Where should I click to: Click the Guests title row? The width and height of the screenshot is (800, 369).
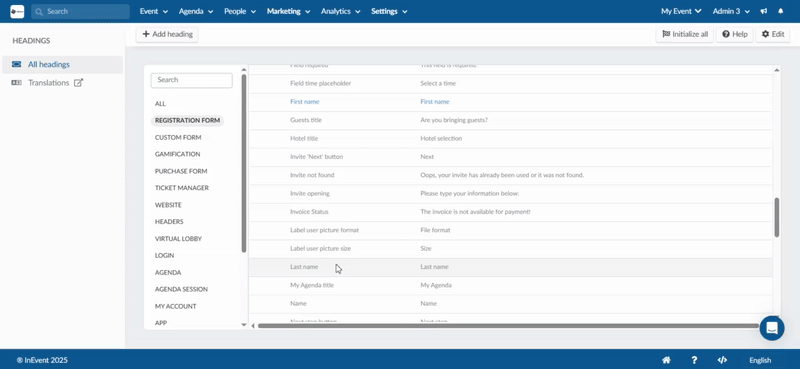[x=510, y=120]
